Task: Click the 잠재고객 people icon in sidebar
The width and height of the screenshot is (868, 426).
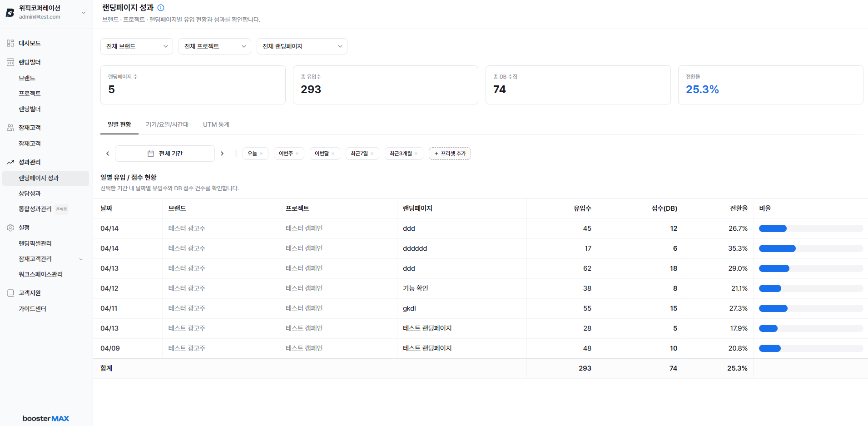Action: [x=10, y=128]
